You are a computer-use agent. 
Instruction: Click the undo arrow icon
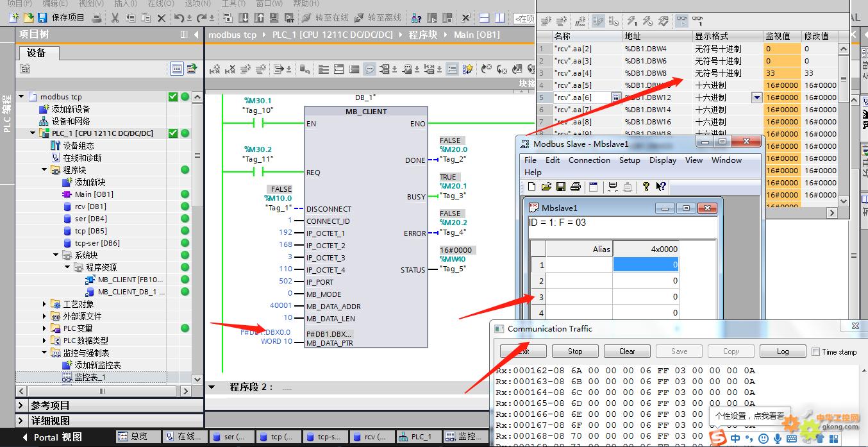(179, 17)
